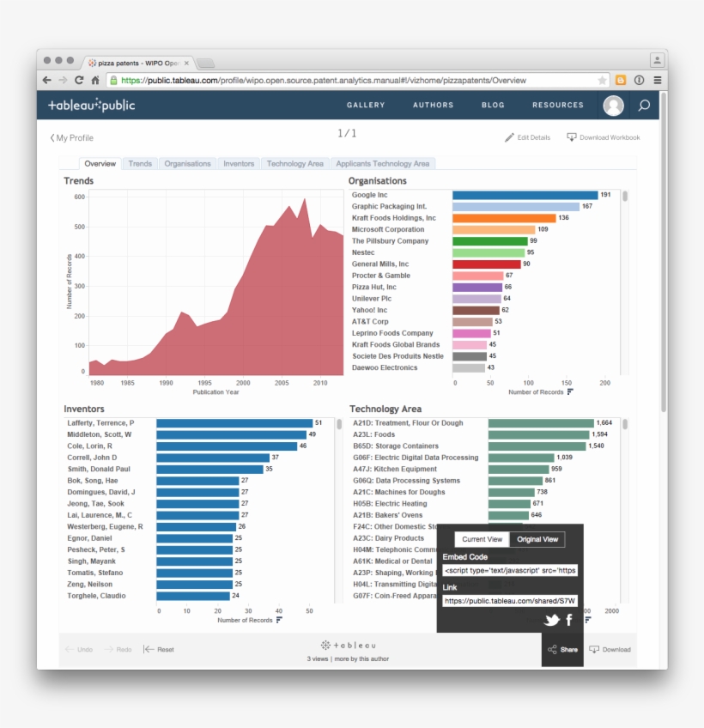Click the browser address bar
Image resolution: width=704 pixels, height=728 pixels.
357,81
